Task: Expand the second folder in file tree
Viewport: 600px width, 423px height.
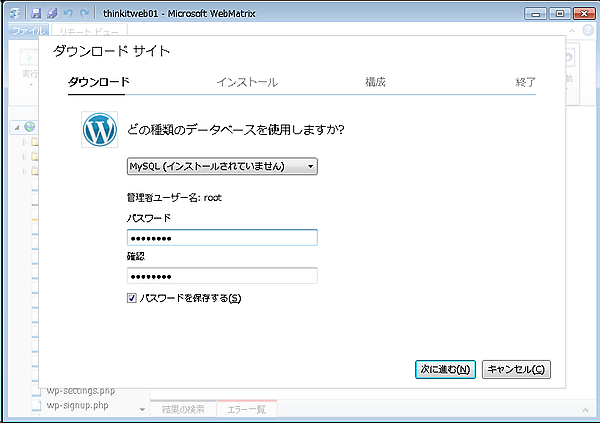Action: [24, 157]
